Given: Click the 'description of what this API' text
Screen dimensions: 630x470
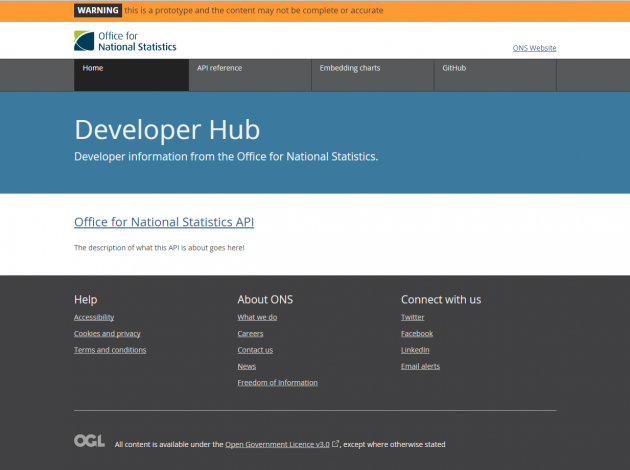Looking at the screenshot, I should 159,248.
